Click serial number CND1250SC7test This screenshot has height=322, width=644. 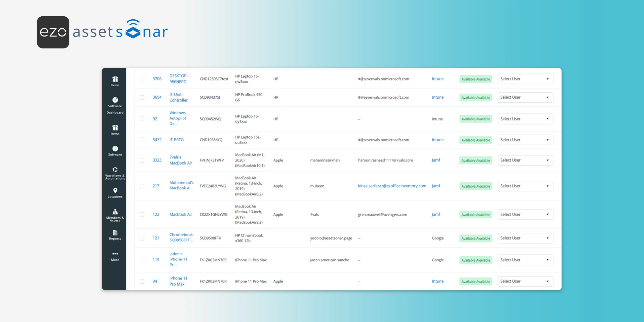click(214, 79)
